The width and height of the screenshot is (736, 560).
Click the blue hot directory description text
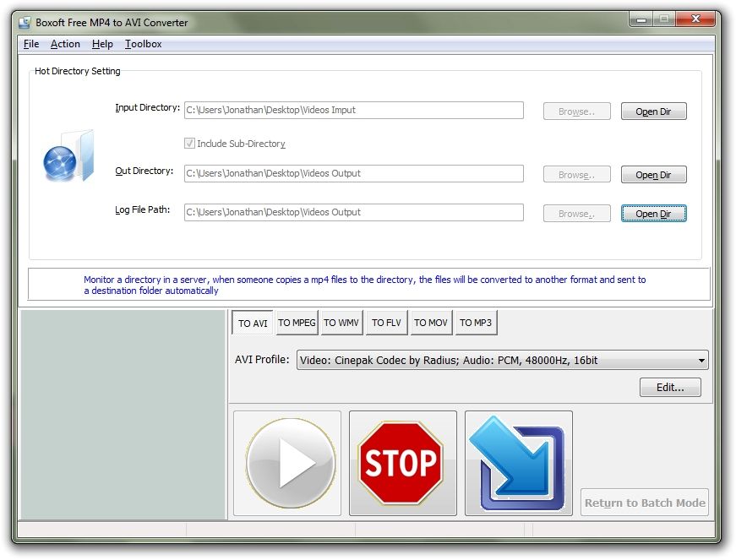(x=365, y=285)
